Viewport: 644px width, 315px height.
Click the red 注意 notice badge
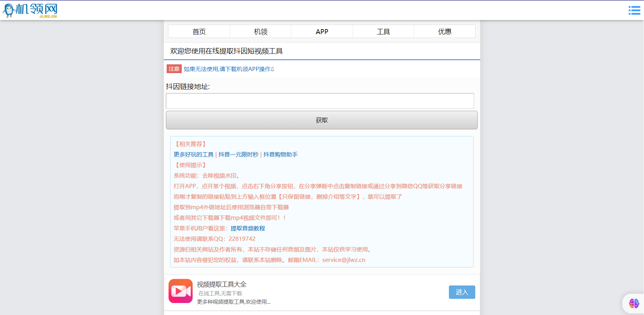(x=174, y=69)
